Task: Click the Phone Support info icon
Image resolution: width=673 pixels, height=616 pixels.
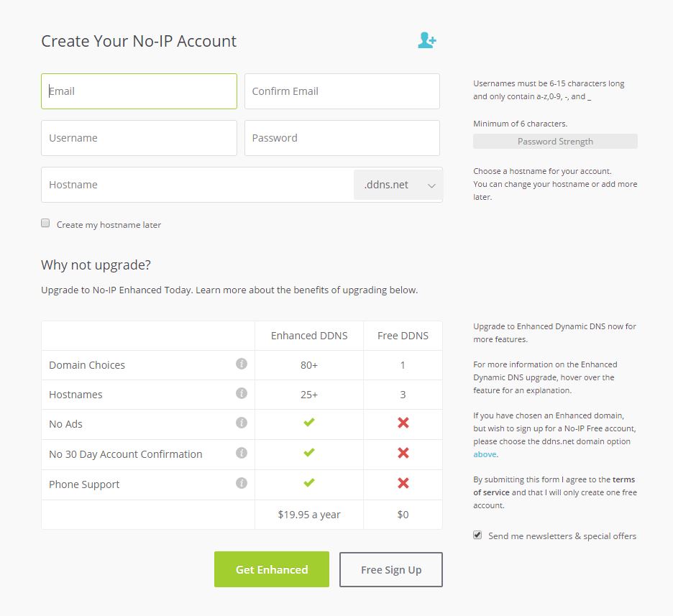Action: tap(242, 483)
